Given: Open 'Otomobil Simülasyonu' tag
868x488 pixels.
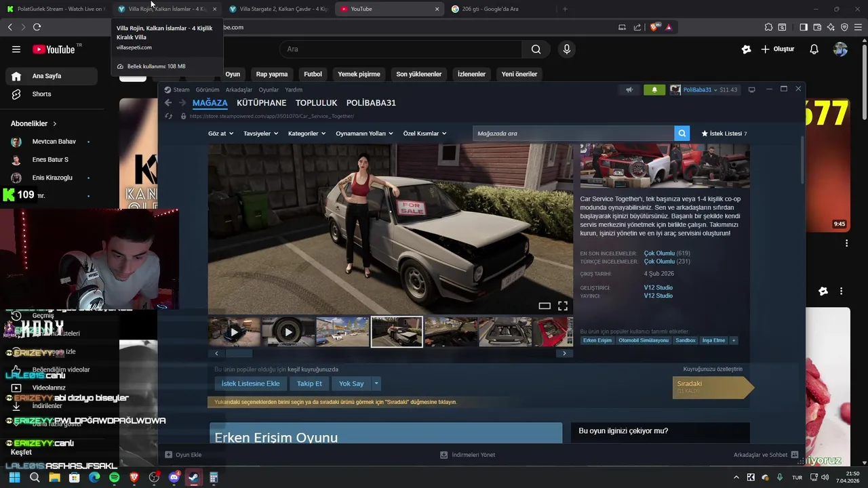Looking at the screenshot, I should pos(644,340).
